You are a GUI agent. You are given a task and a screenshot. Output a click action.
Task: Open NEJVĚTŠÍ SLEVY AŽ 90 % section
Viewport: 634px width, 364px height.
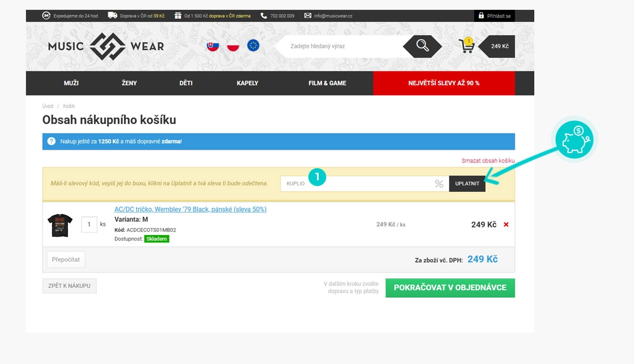click(444, 83)
